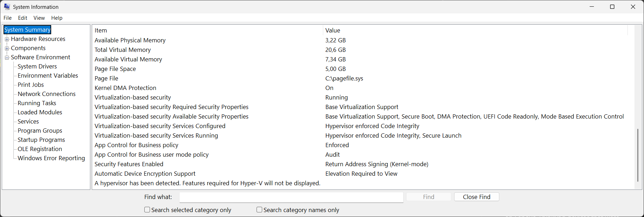Click the Find button
Image resolution: width=644 pixels, height=217 pixels.
[x=429, y=197]
